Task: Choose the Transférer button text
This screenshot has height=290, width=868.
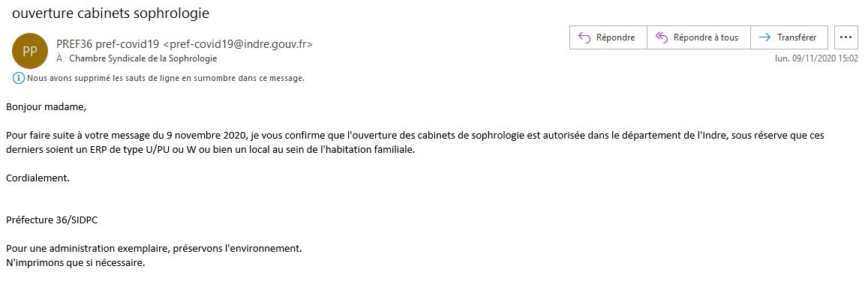Action: [x=797, y=37]
